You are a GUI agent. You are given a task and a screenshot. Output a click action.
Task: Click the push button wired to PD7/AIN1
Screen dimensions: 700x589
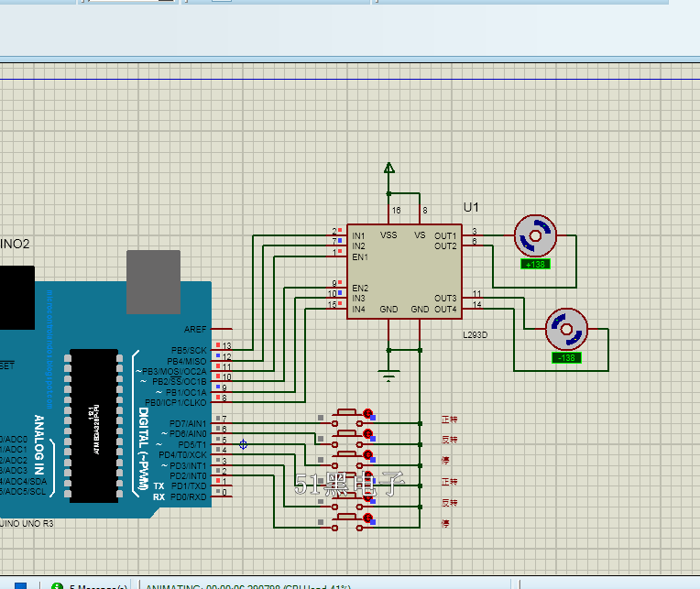point(347,417)
